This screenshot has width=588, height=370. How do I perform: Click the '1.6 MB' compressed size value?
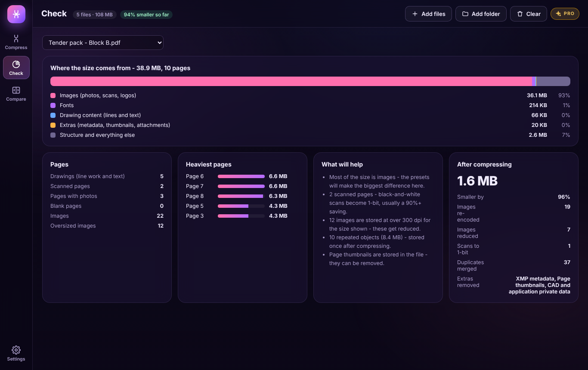477,181
